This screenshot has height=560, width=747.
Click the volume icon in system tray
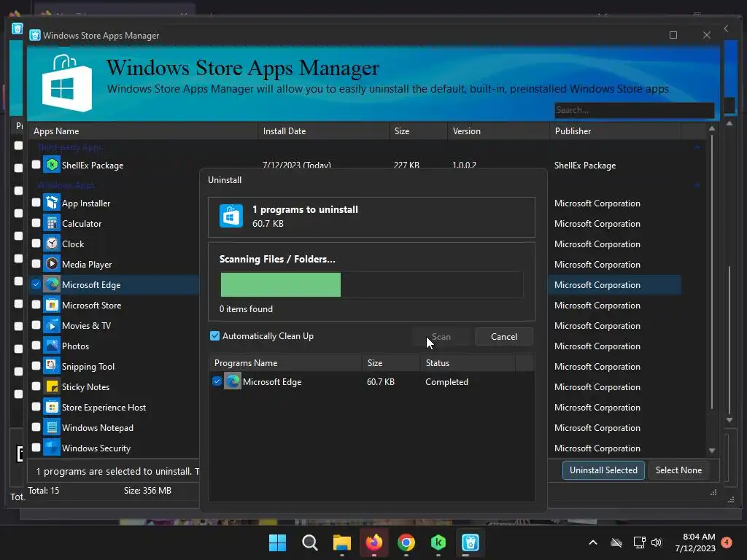[657, 542]
